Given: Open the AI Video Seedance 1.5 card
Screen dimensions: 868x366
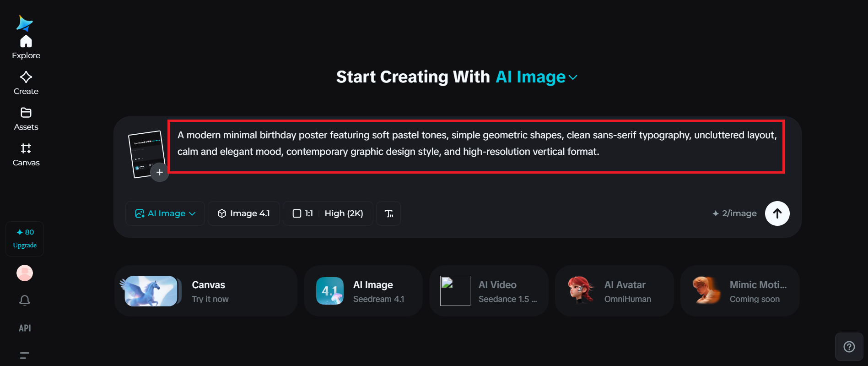Looking at the screenshot, I should [489, 291].
